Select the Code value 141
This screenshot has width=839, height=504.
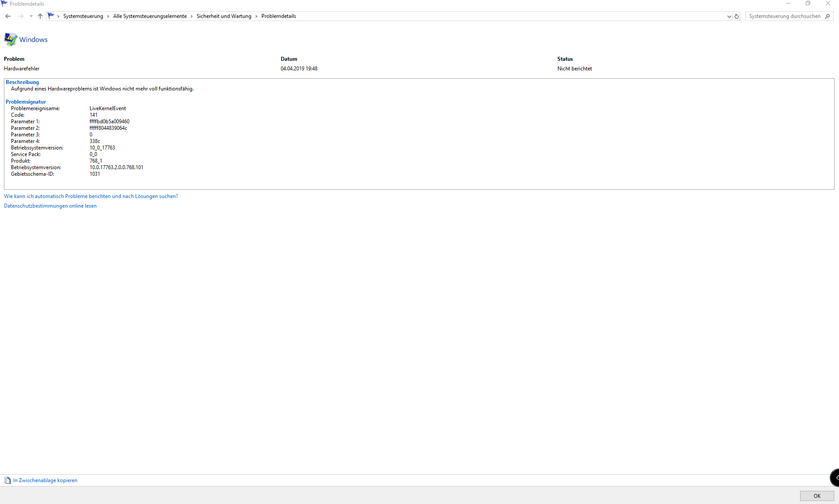[94, 115]
